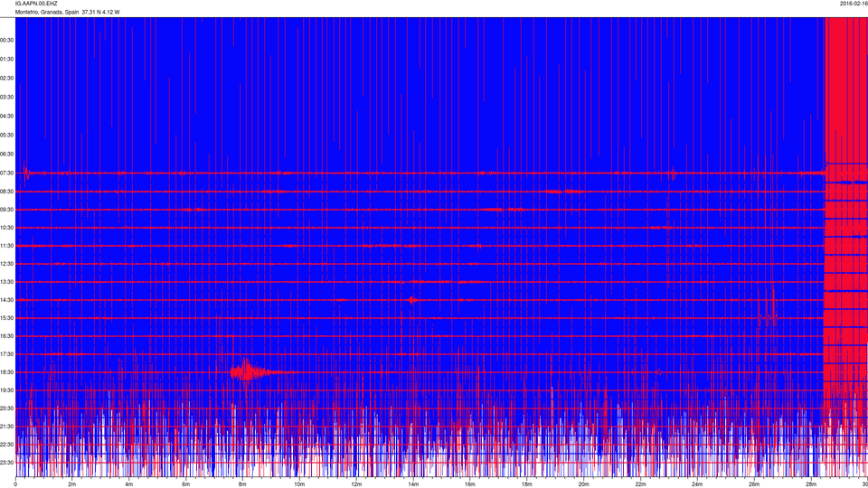The height and width of the screenshot is (488, 868).
Task: Click the 09:30 time label
Action: (x=6, y=210)
